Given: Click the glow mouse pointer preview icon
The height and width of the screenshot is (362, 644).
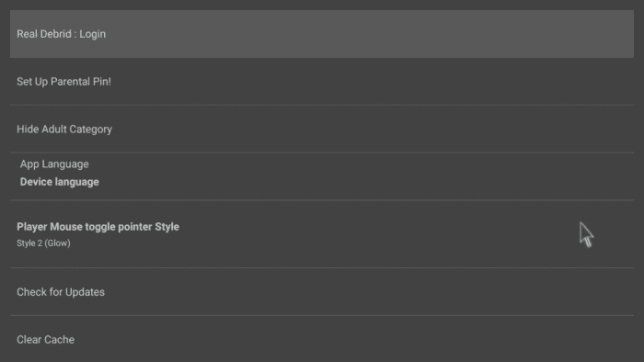Looking at the screenshot, I should 587,235.
